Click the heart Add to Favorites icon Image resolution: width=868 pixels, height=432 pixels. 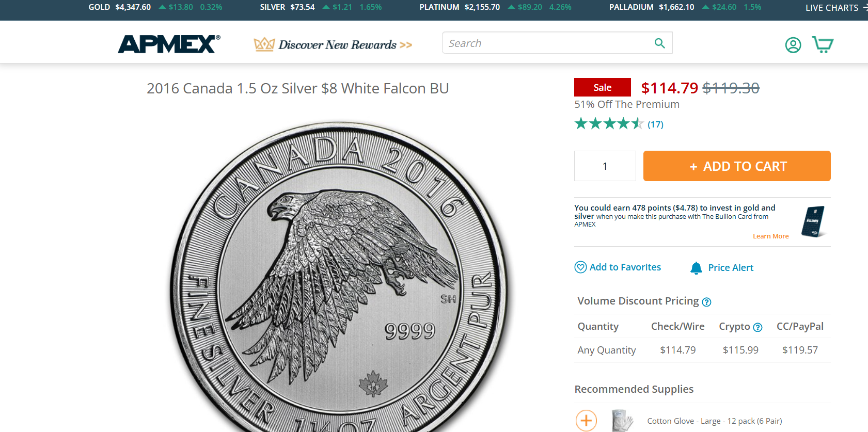[580, 267]
